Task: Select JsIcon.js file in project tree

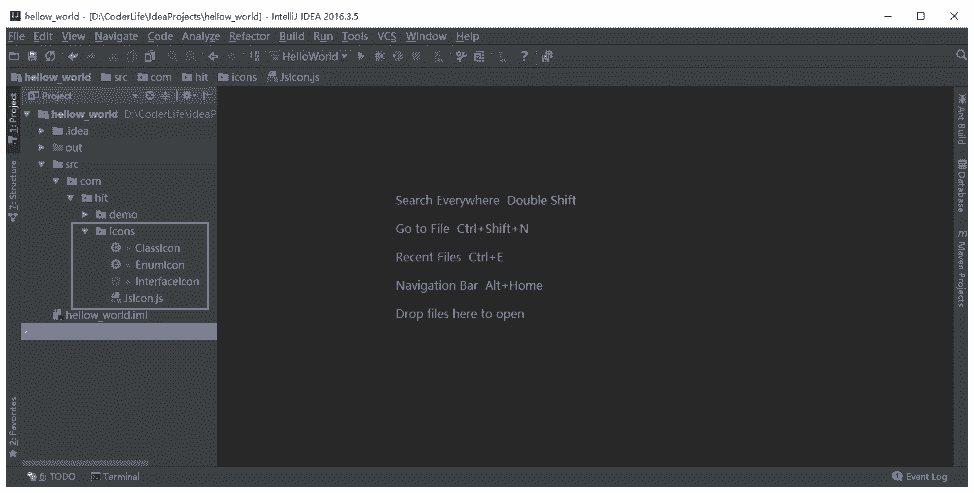Action: pos(143,297)
